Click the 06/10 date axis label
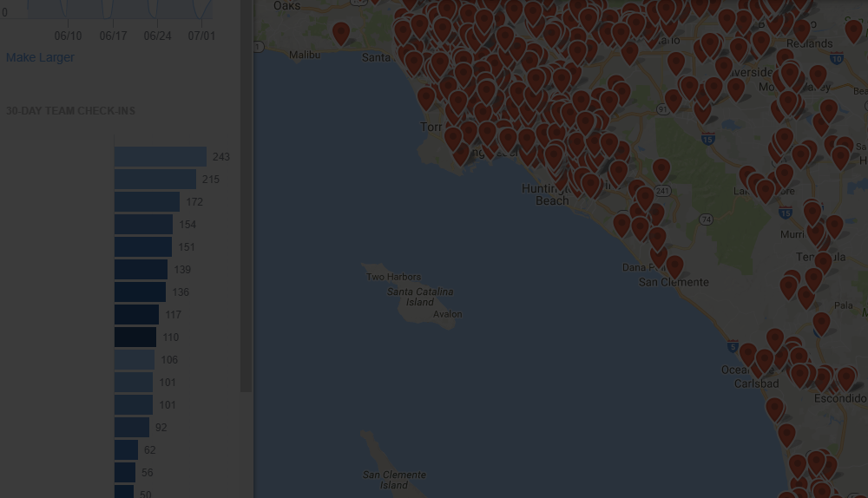 (68, 36)
